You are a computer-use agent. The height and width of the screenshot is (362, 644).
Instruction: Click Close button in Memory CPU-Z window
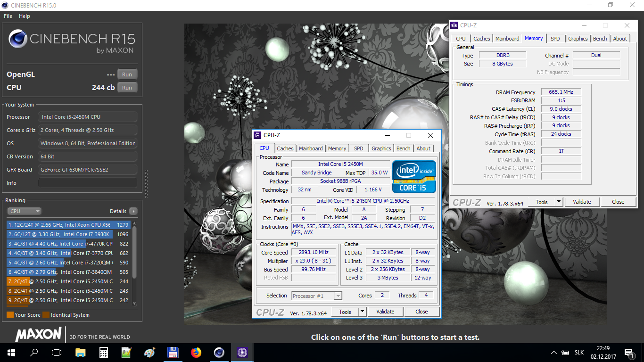point(618,202)
